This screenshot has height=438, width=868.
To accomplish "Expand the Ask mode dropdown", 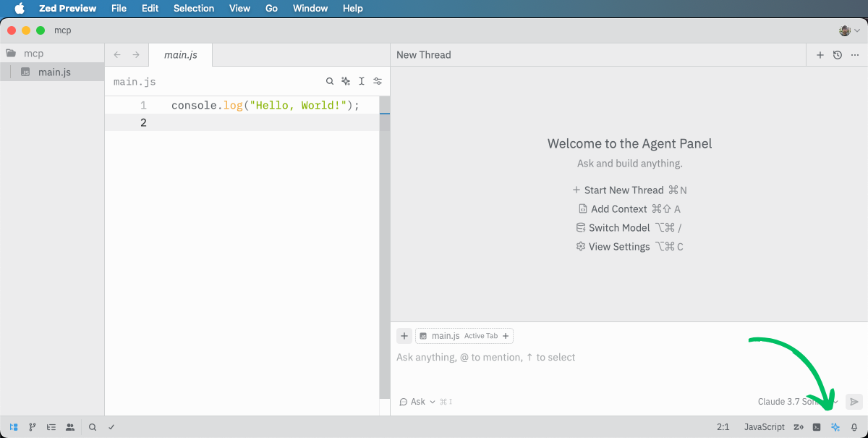I will point(418,402).
